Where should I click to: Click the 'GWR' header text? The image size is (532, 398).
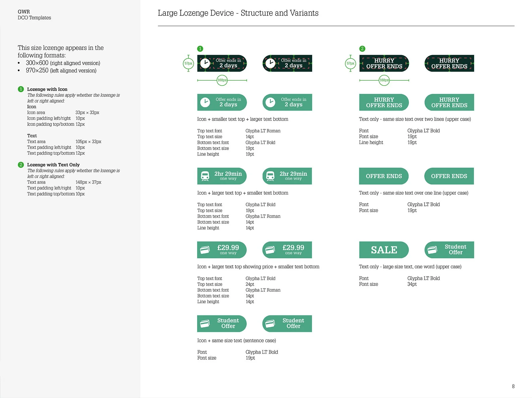[x=24, y=12]
